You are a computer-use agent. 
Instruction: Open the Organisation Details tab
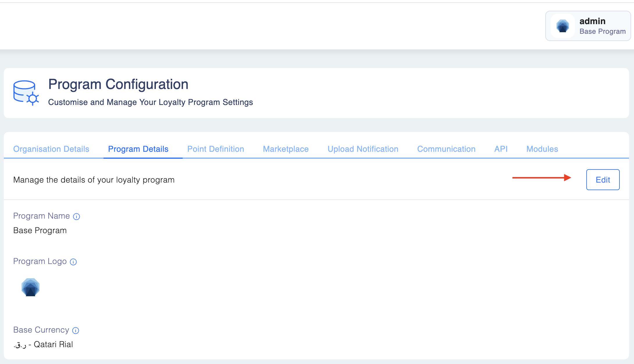click(x=51, y=149)
